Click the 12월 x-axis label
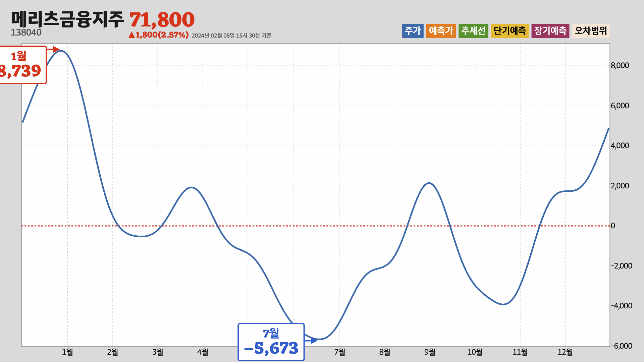 (565, 352)
